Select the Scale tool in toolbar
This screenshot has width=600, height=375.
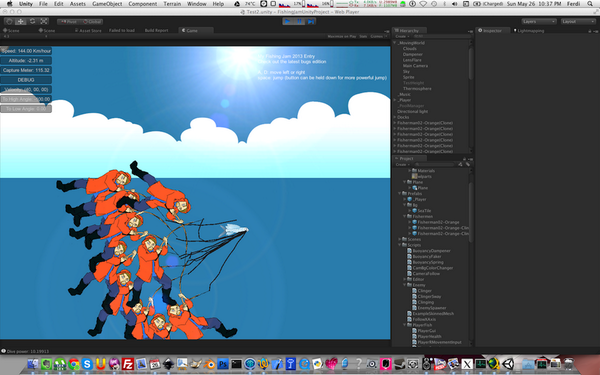click(x=44, y=22)
